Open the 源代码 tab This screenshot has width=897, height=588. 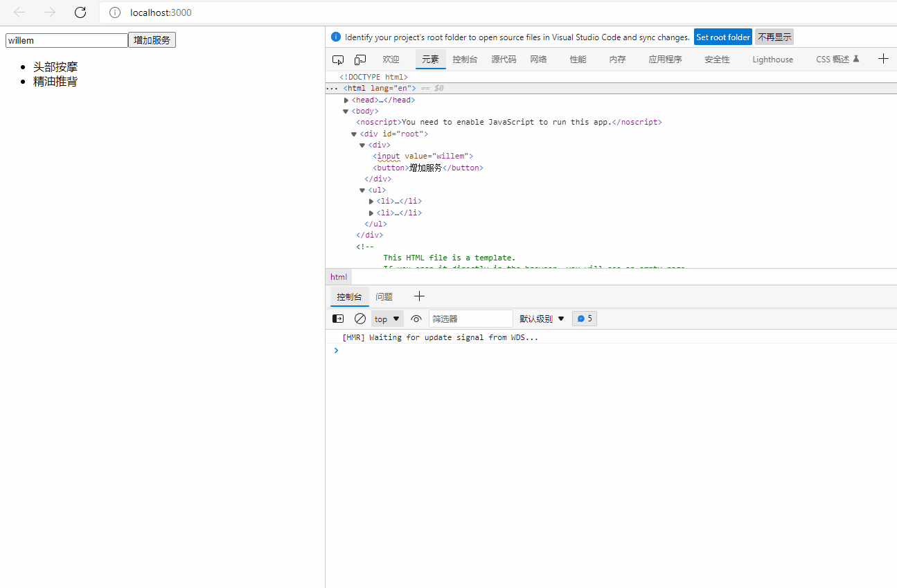(x=504, y=60)
